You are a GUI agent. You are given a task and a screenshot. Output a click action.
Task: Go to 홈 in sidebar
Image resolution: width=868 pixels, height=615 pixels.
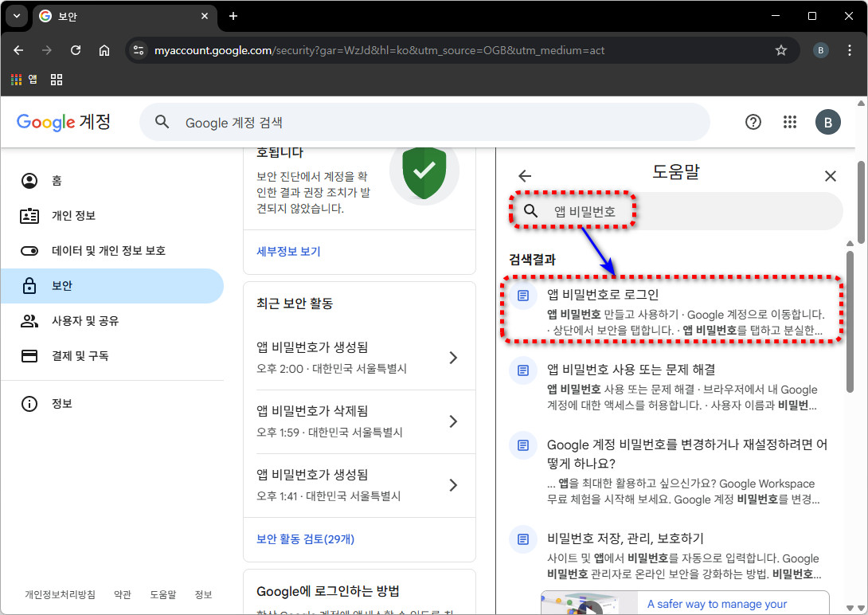point(112,181)
